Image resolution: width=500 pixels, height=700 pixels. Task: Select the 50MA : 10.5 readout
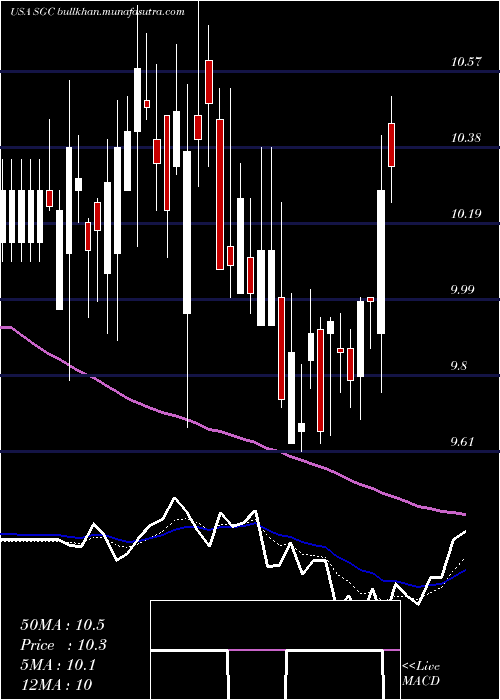(64, 625)
